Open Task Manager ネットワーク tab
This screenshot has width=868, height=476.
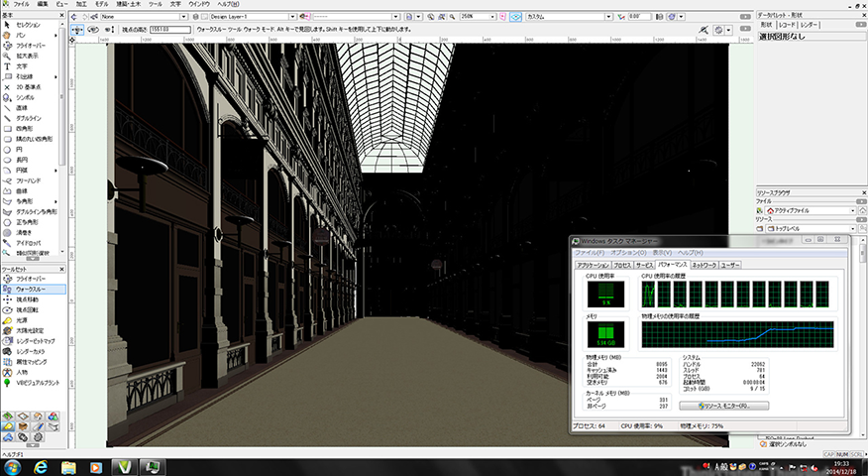[x=705, y=266]
